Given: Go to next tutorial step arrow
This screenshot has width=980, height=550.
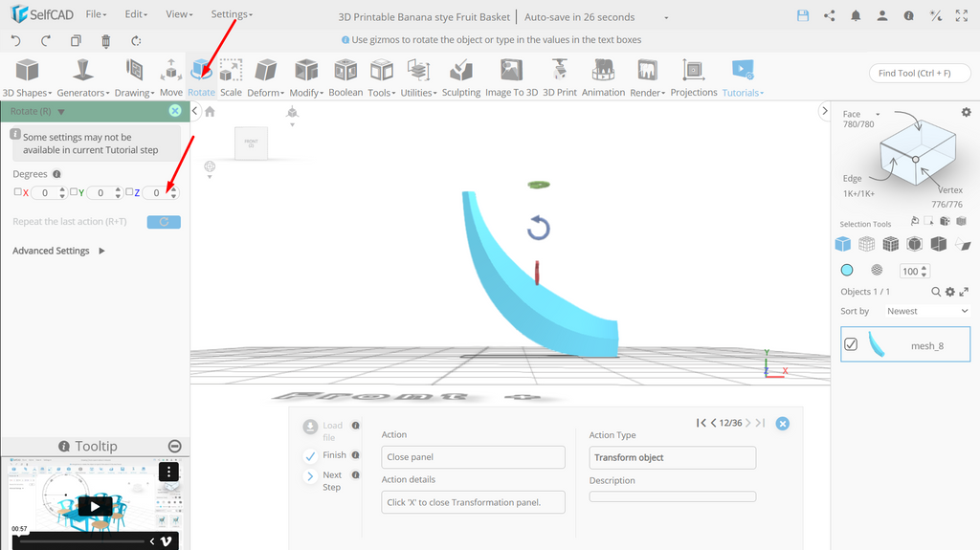Looking at the screenshot, I should 748,423.
